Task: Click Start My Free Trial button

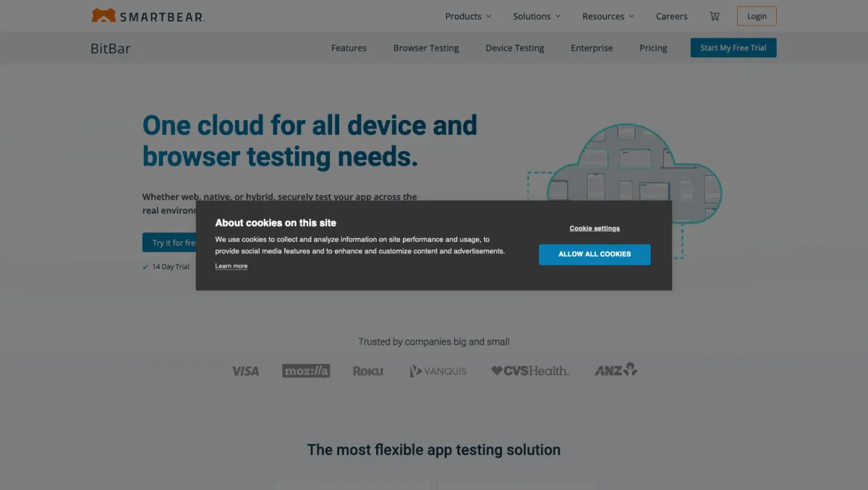Action: pyautogui.click(x=733, y=48)
